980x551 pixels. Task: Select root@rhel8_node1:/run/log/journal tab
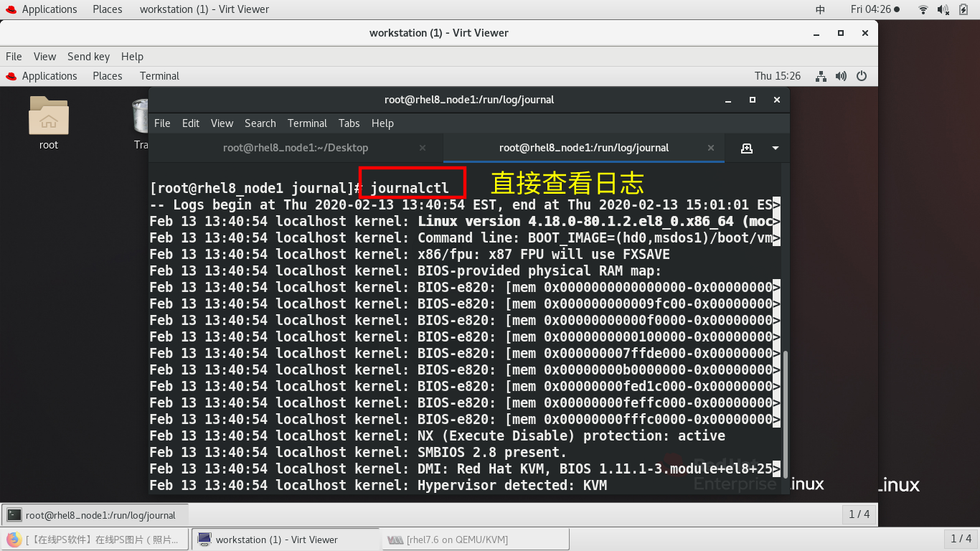584,148
